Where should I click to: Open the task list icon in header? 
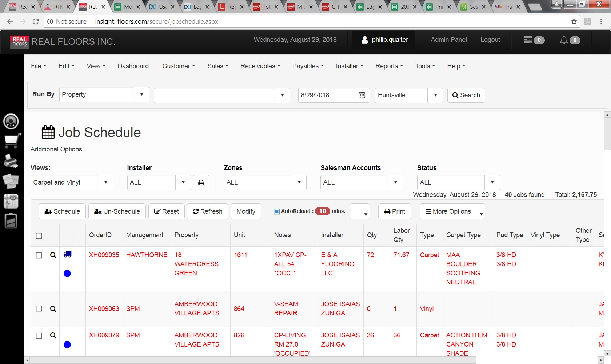tap(528, 40)
